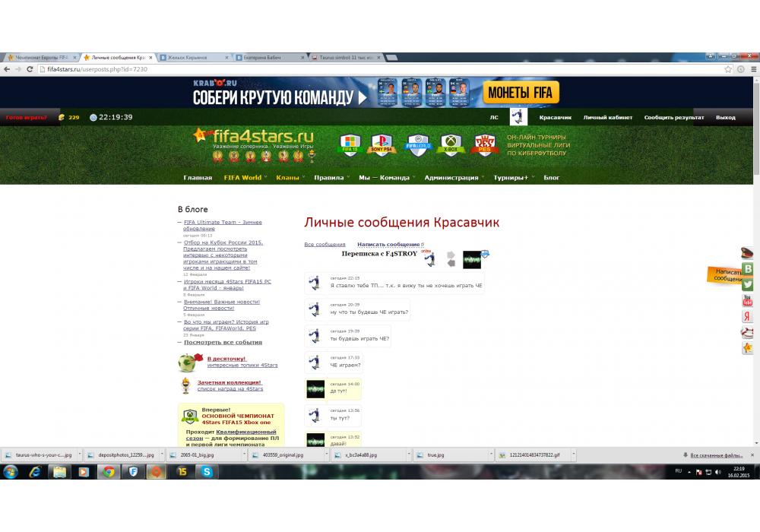Click Сообщить результат in the top bar

[x=673, y=117]
